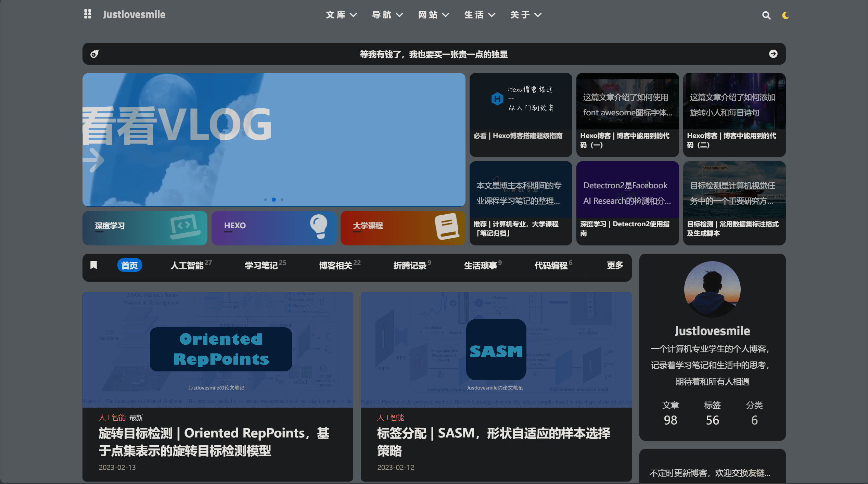This screenshot has height=484, width=868.
Task: Click the right arrow circle in announcement bar
Action: [773, 54]
